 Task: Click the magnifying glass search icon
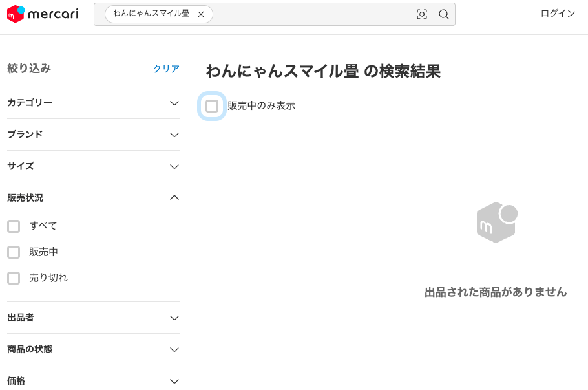[x=444, y=14]
